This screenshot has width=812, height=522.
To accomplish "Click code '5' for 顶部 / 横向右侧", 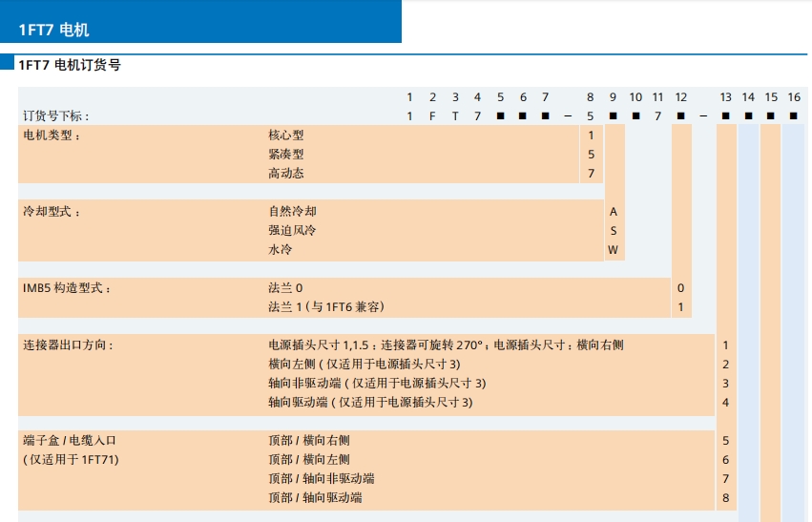I will tap(725, 441).
